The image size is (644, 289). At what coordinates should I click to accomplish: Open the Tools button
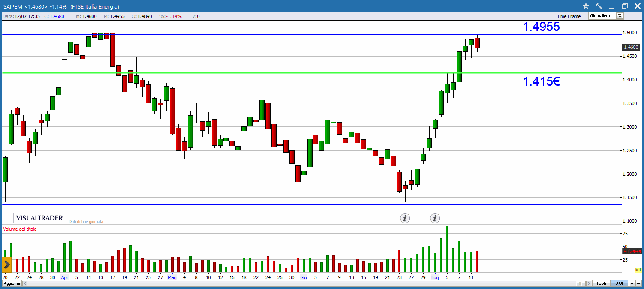[x=602, y=283]
